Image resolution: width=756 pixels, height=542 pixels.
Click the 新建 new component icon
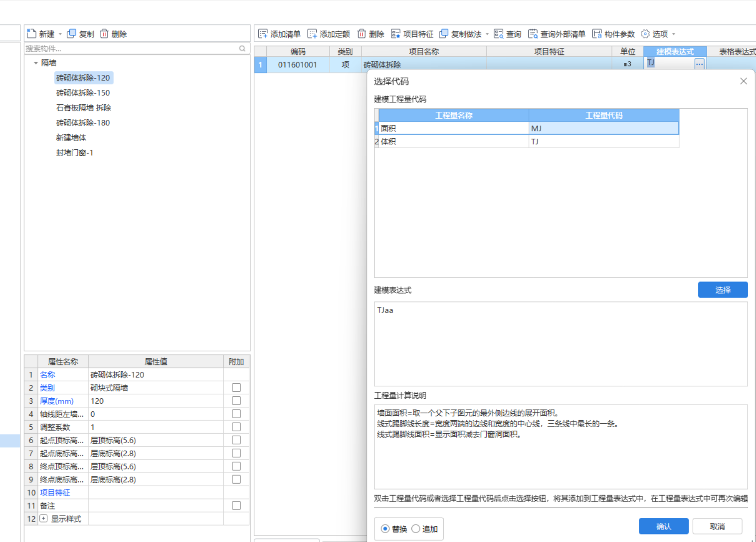31,33
